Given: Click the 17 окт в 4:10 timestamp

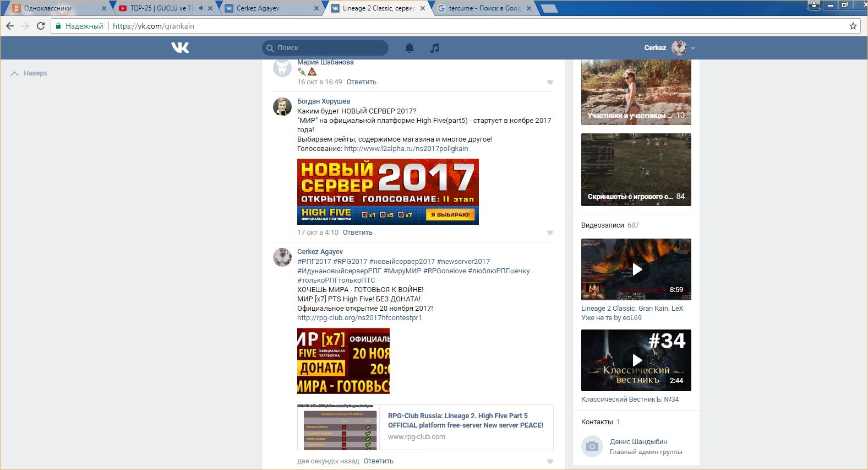Looking at the screenshot, I should [318, 233].
